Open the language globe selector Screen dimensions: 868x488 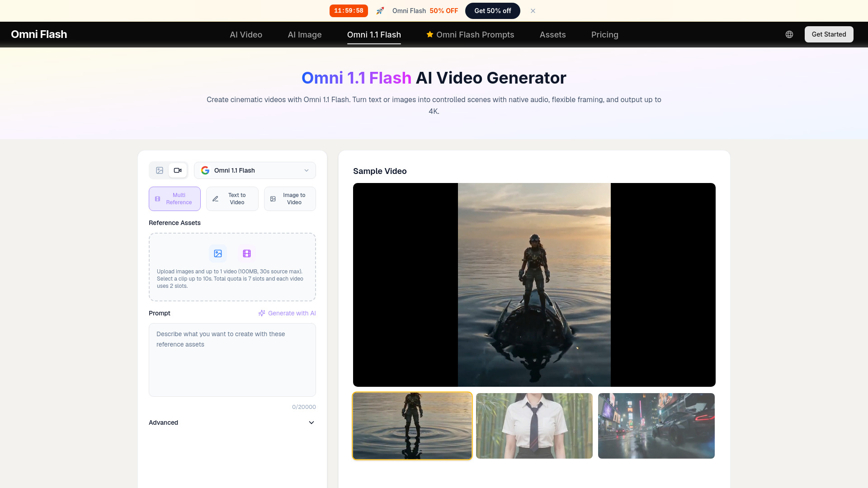coord(789,34)
